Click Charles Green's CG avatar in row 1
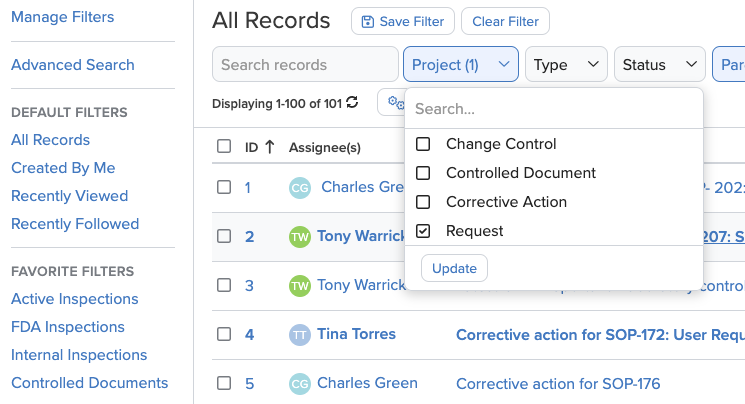The width and height of the screenshot is (745, 404). pos(300,188)
